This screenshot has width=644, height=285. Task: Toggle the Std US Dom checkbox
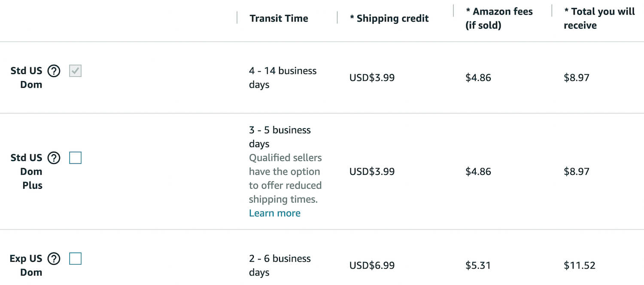[x=75, y=71]
